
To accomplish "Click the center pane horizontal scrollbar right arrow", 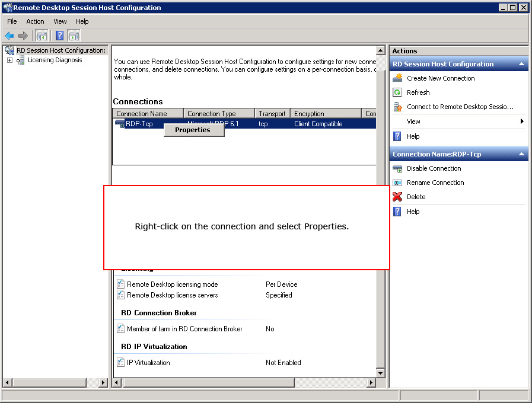I will pyautogui.click(x=371, y=383).
